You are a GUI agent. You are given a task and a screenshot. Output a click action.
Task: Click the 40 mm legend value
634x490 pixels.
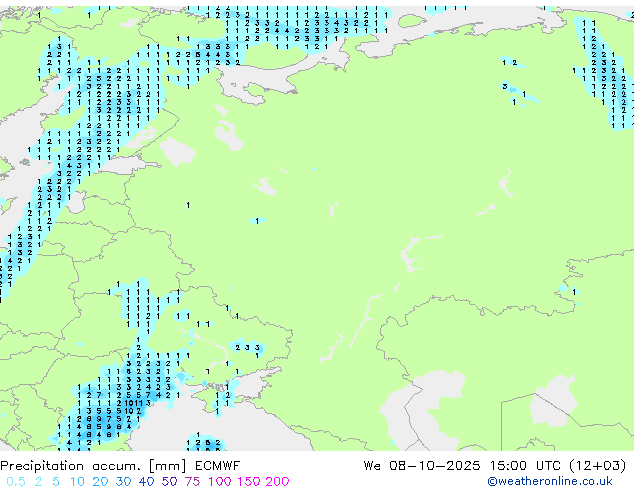(146, 482)
